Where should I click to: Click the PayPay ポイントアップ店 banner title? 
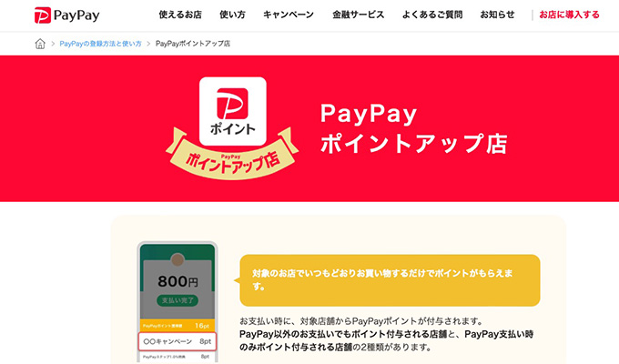pos(413,128)
